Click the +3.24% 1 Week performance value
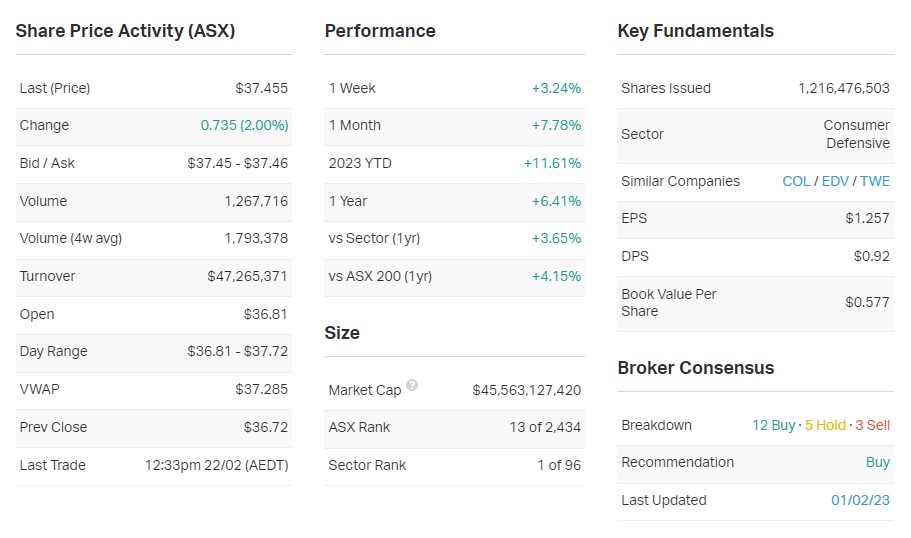Viewport: 911px width, 538px height. click(x=556, y=88)
